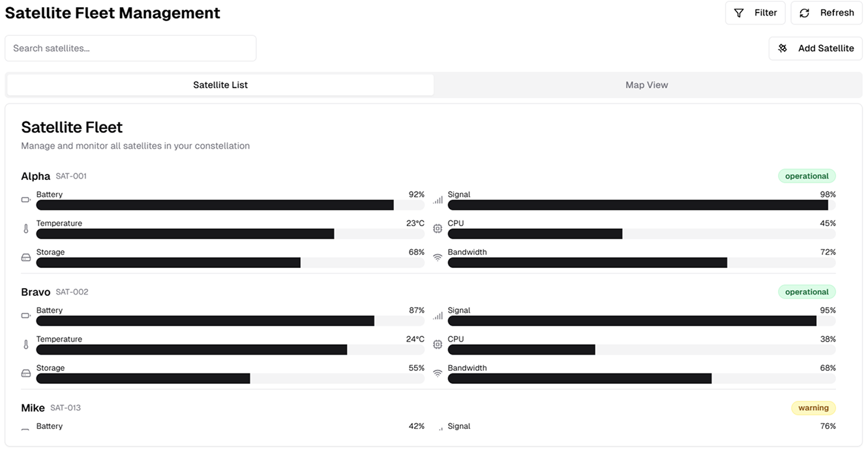Click Bravo's bandwidth wifi icon
This screenshot has height=455, width=868.
pyautogui.click(x=438, y=374)
